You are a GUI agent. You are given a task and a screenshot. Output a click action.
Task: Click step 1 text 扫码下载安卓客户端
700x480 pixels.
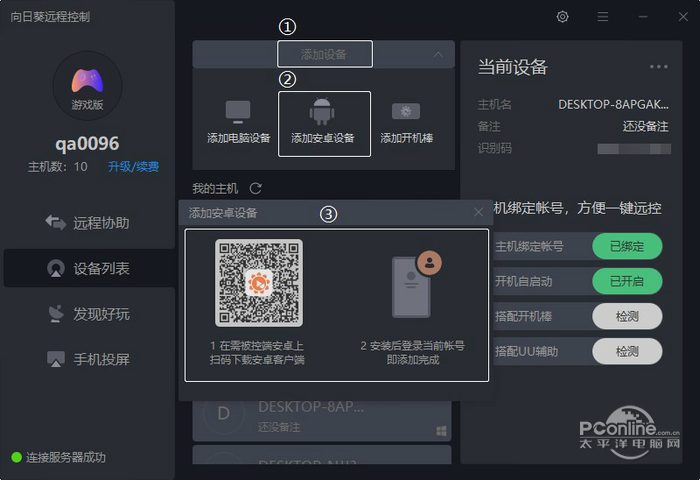(257, 360)
